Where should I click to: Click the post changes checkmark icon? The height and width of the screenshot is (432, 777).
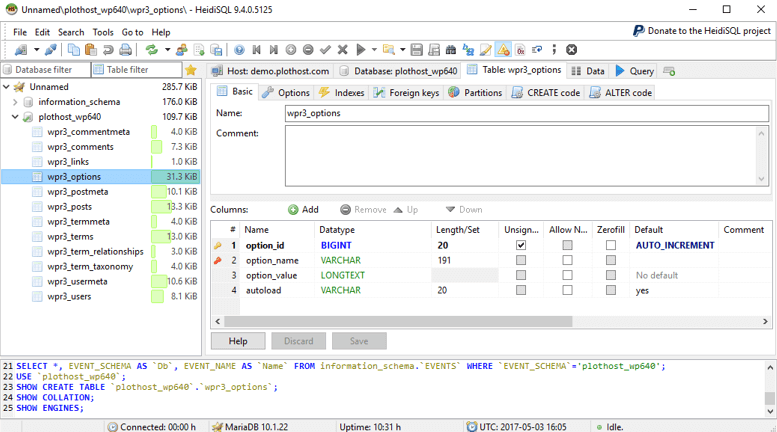click(x=325, y=50)
